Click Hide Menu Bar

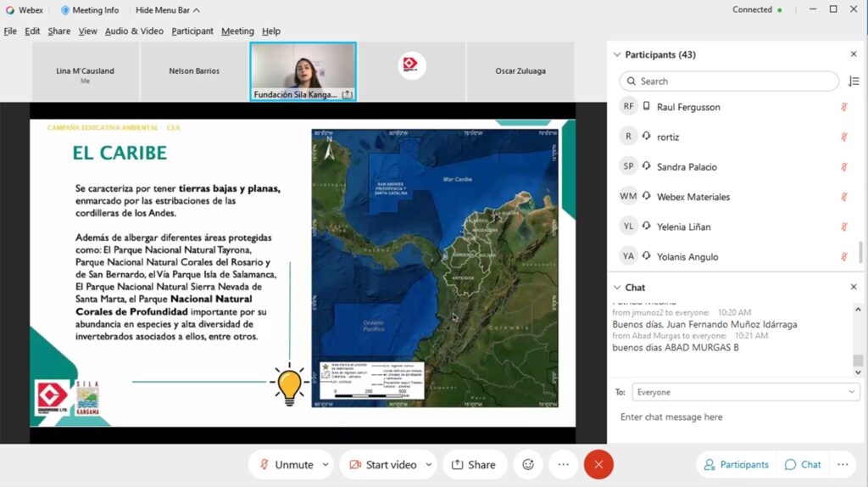click(168, 10)
